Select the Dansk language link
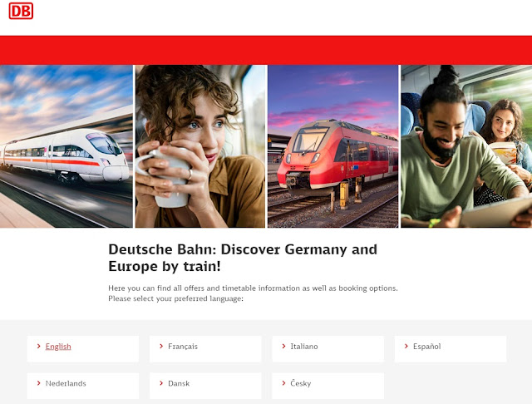This screenshot has height=404, width=532. (179, 383)
